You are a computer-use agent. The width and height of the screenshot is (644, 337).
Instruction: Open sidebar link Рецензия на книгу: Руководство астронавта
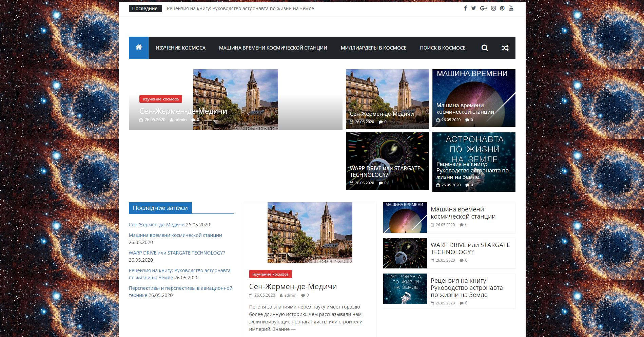coord(179,274)
